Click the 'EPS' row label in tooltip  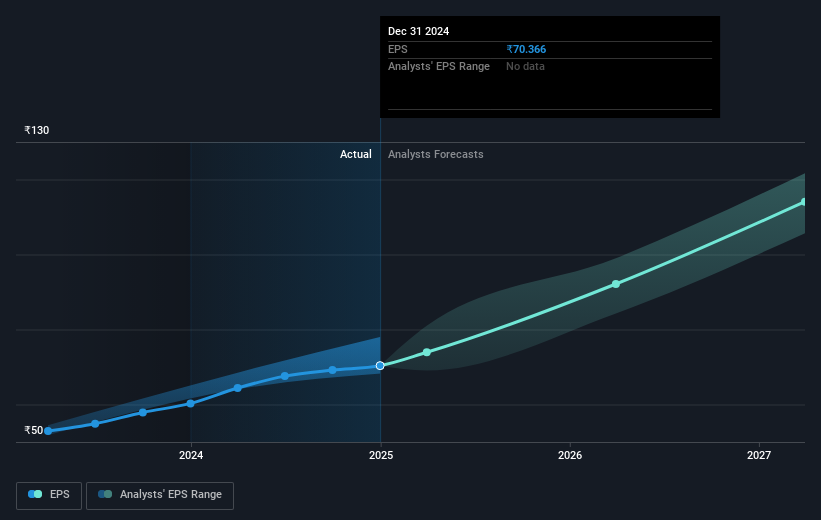pyautogui.click(x=397, y=49)
